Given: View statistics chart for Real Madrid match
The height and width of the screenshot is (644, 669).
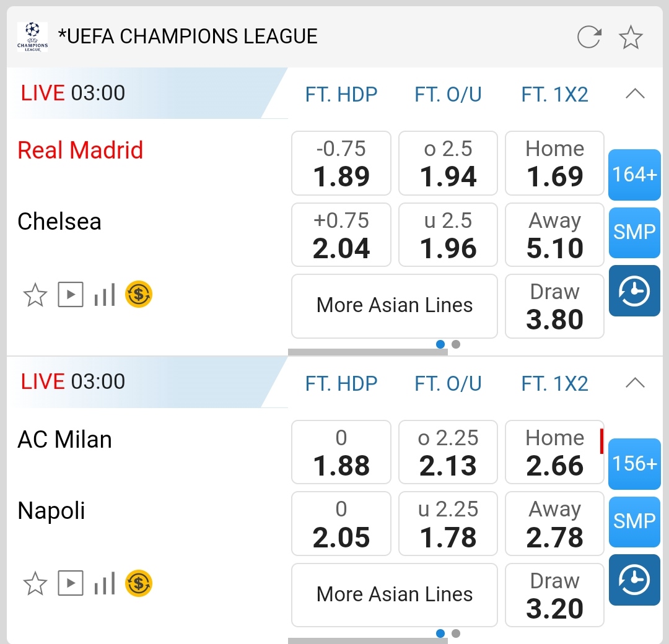Looking at the screenshot, I should [105, 295].
